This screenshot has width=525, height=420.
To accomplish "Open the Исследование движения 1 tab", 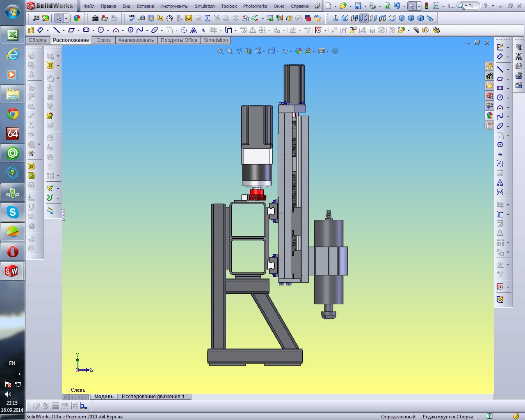I will point(153,397).
